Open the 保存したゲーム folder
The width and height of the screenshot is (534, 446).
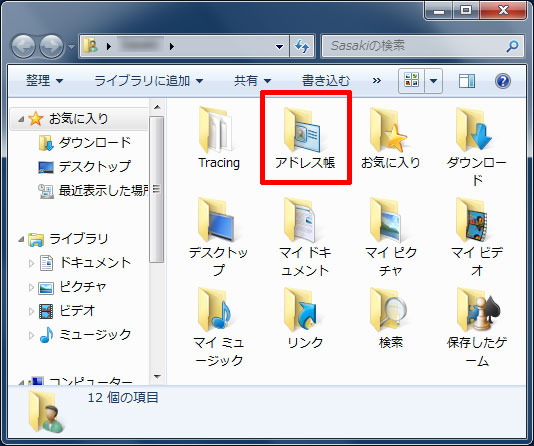(x=476, y=327)
